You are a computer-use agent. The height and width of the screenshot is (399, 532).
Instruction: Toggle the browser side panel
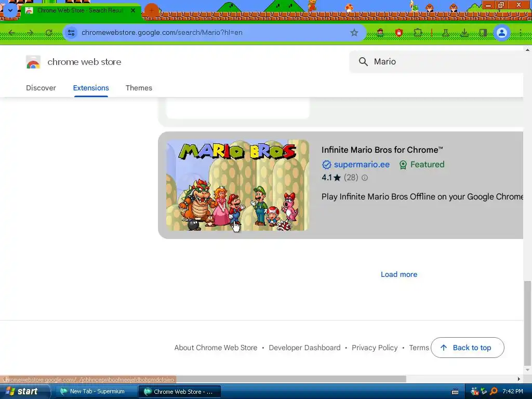tap(483, 33)
